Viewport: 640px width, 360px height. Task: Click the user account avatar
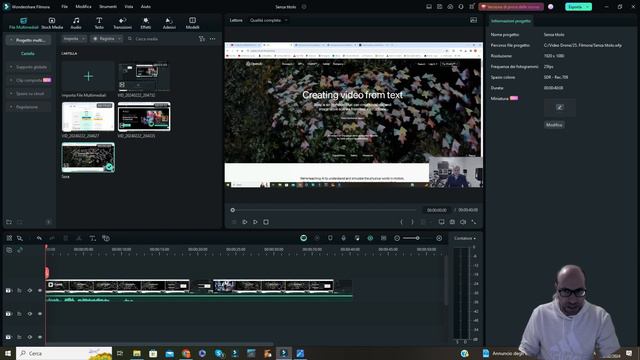551,7
